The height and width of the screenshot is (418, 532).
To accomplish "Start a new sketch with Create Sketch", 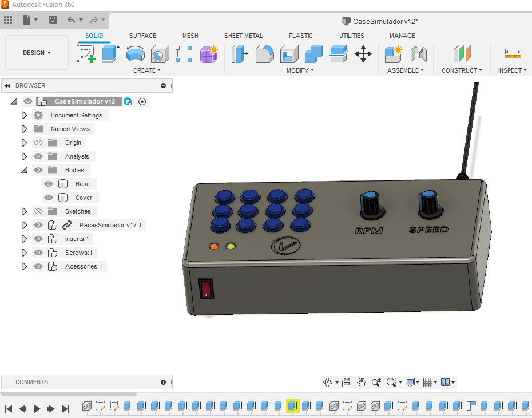I will [86, 54].
